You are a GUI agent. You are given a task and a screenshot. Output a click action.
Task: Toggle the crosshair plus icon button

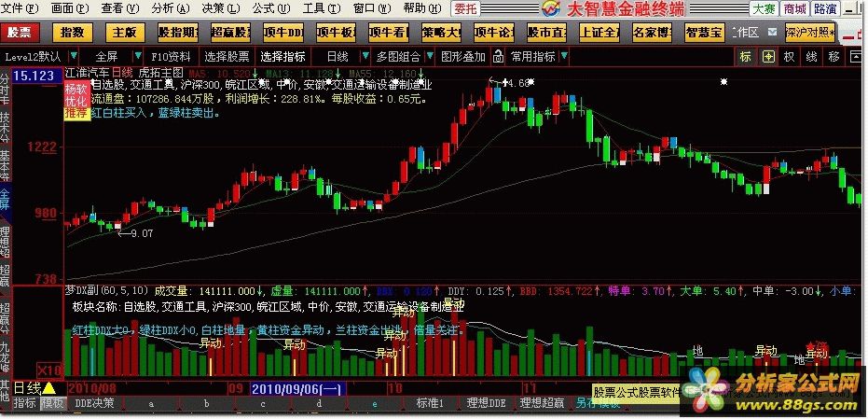(x=768, y=57)
